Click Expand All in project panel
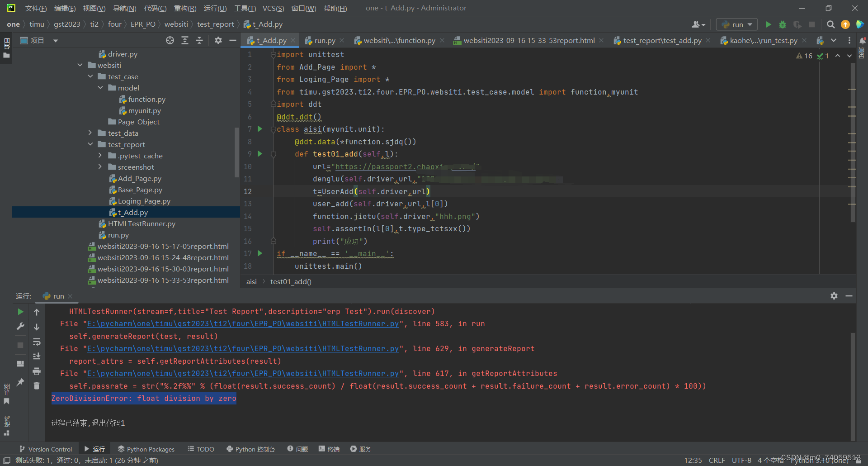 point(185,40)
